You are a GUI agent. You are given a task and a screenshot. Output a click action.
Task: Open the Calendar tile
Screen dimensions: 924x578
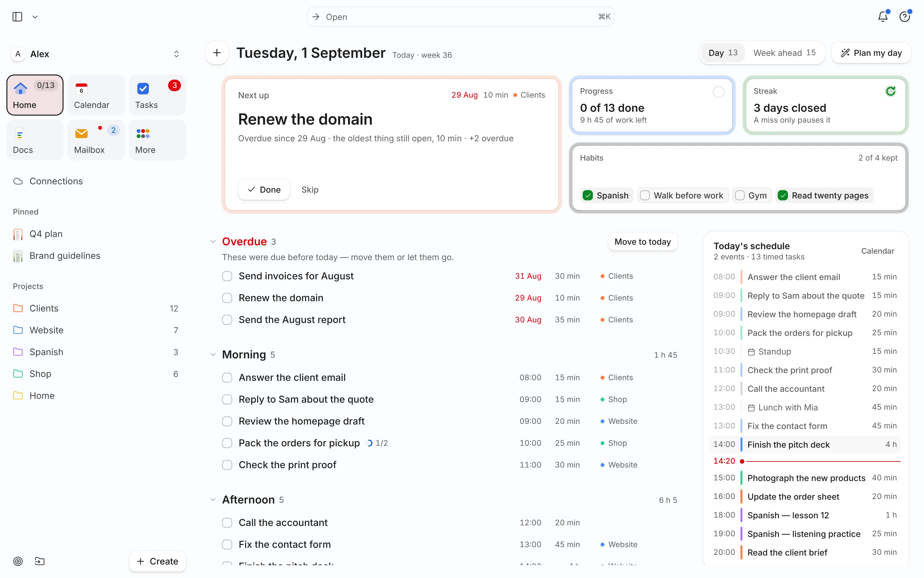tap(96, 95)
